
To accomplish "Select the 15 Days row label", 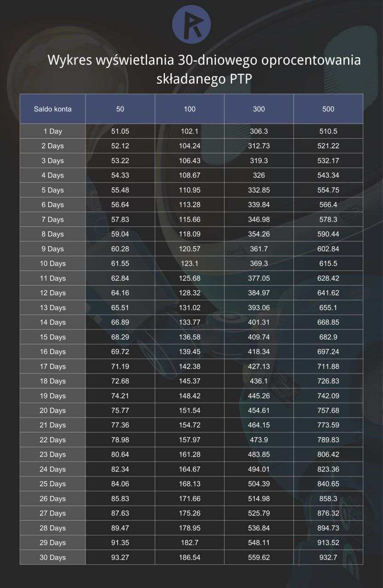I will pyautogui.click(x=53, y=337).
